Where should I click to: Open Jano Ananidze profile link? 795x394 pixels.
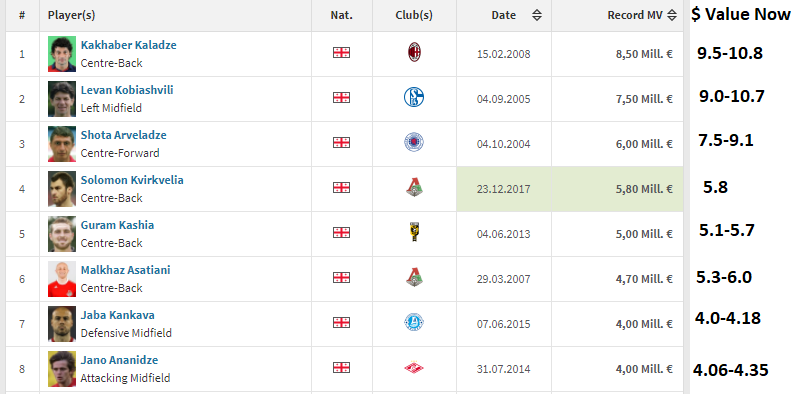(119, 360)
